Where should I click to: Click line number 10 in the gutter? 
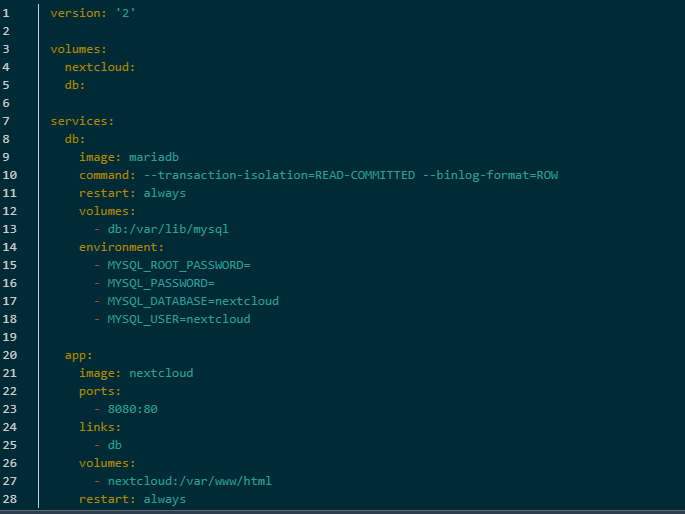tap(10, 175)
